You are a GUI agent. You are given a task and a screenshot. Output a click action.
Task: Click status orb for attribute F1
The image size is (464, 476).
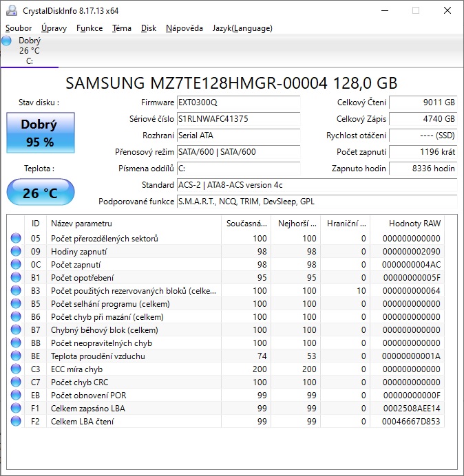coord(16,408)
